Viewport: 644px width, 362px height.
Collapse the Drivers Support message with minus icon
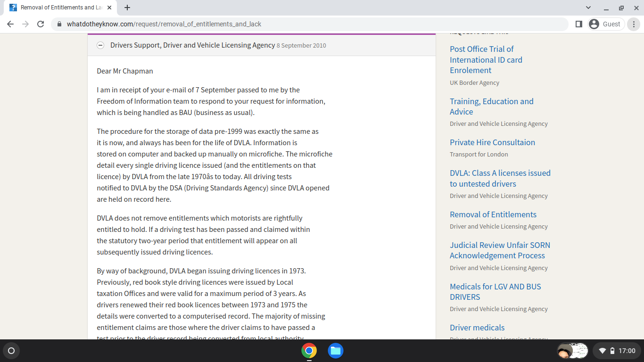click(x=100, y=45)
